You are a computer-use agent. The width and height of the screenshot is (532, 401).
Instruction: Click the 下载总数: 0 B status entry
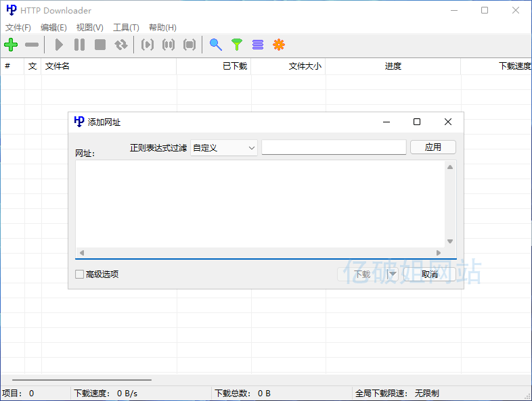(242, 393)
